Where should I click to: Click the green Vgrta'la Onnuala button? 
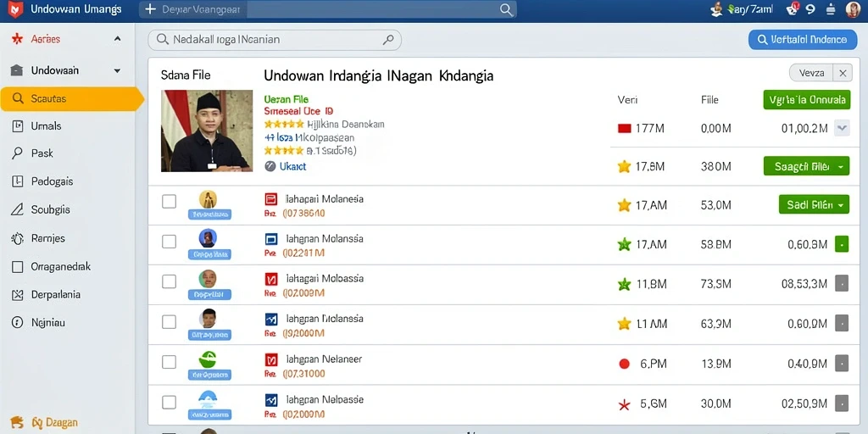point(807,100)
